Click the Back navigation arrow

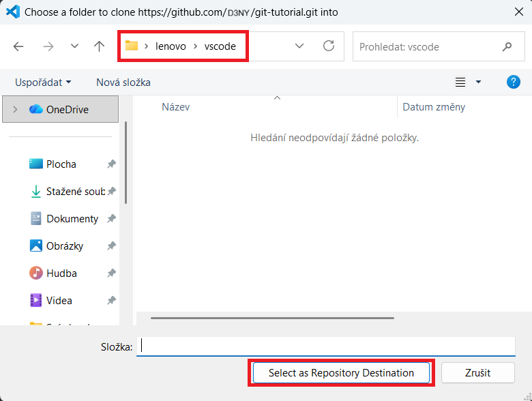18,46
